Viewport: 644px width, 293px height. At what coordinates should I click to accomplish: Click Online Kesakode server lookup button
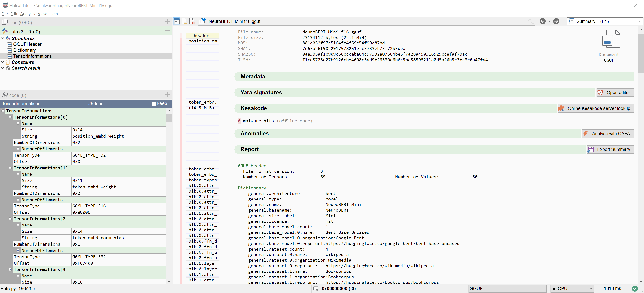[596, 108]
